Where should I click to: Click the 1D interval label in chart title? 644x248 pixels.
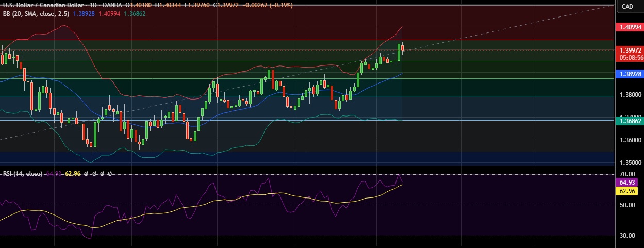[94, 5]
